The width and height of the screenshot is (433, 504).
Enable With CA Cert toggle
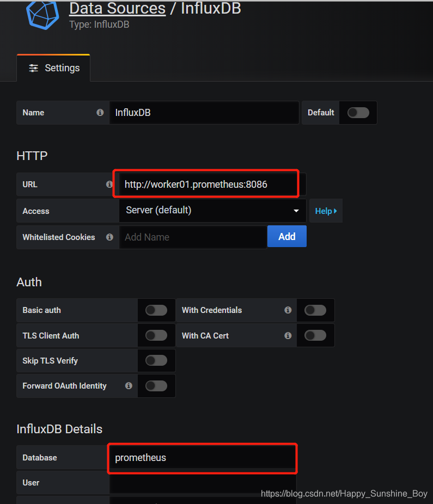click(315, 336)
